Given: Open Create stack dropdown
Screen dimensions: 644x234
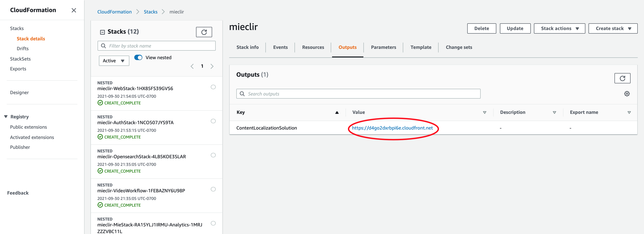Looking at the screenshot, I should point(613,28).
